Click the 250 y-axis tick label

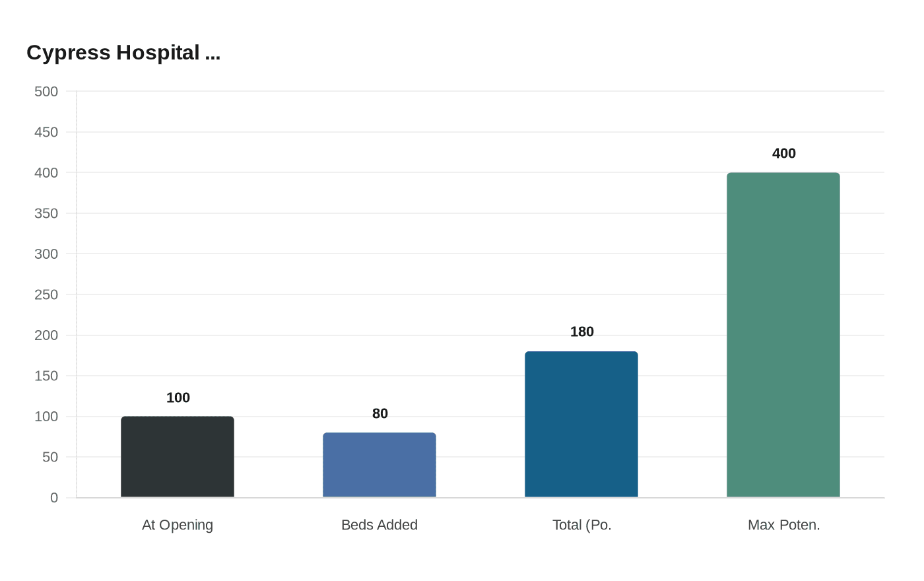(46, 294)
